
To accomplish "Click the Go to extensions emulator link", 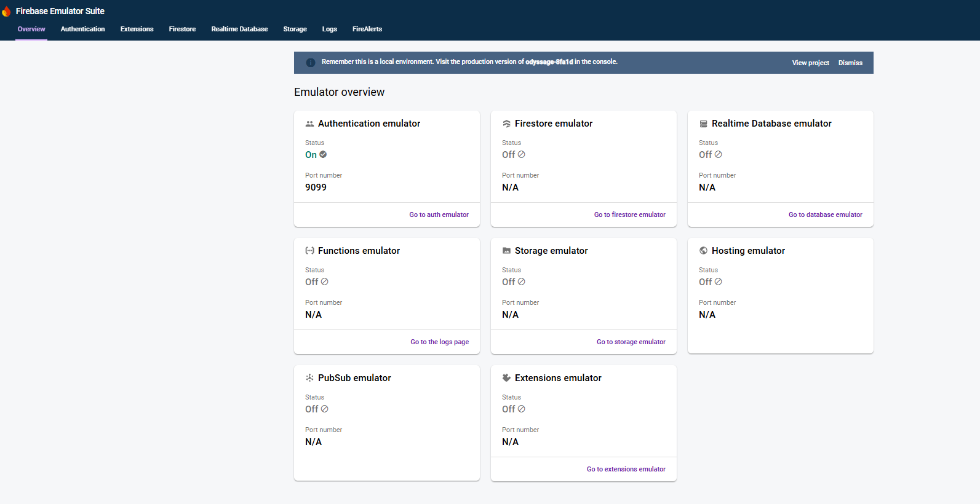I will click(x=626, y=469).
